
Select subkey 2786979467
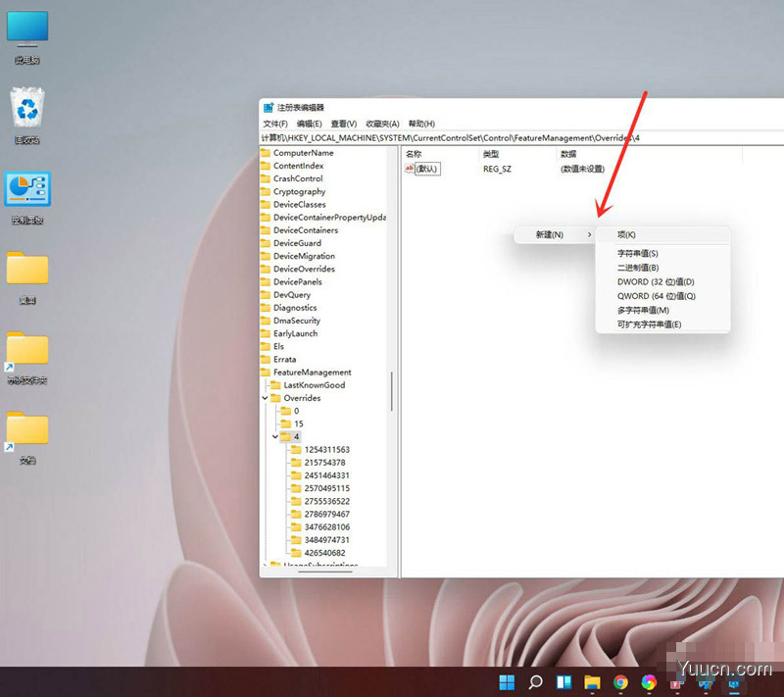coord(327,514)
